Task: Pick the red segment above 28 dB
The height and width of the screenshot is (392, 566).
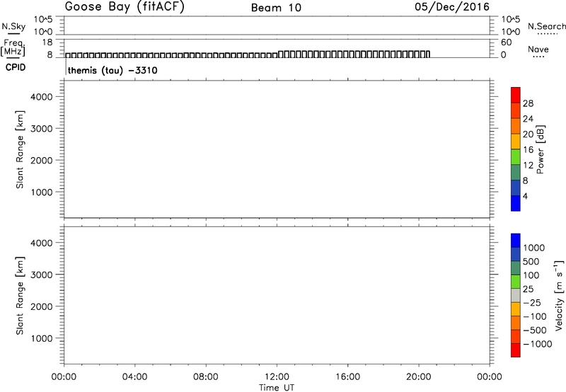Action: 516,95
